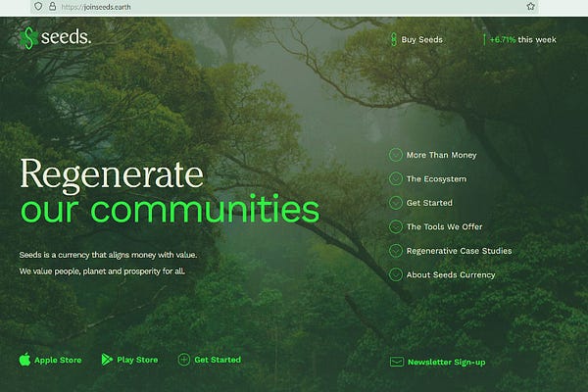Image resolution: width=588 pixels, height=392 pixels.
Task: Click the shield icon in address bar
Action: (x=38, y=7)
